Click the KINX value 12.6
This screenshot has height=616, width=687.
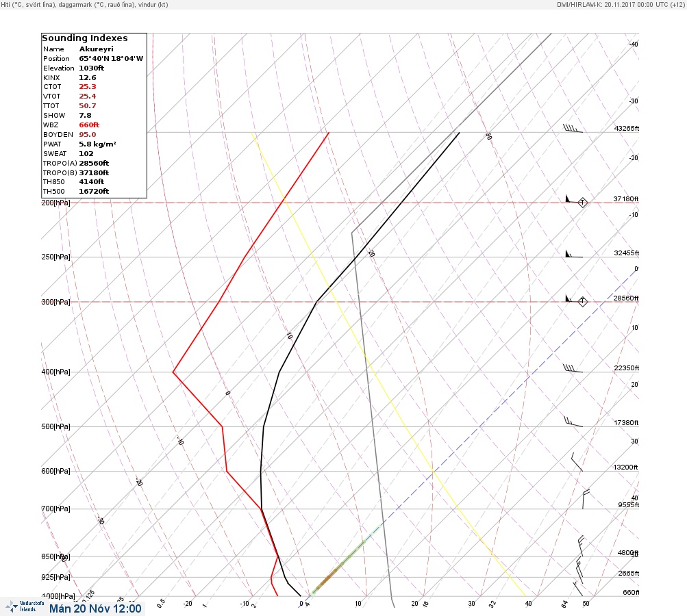point(88,77)
